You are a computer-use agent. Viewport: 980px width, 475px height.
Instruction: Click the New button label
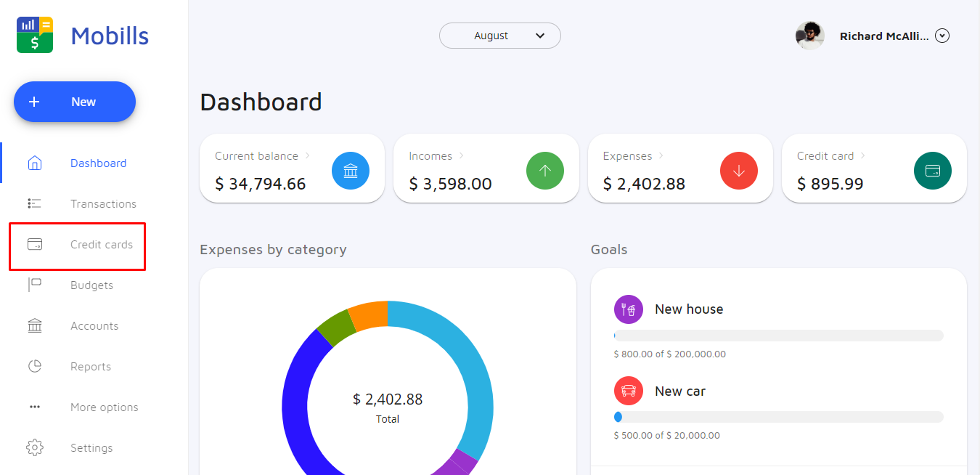coord(83,102)
